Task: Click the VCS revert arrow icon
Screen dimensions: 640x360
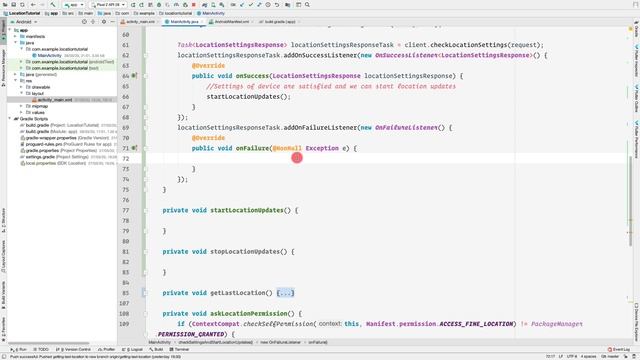Action: pos(277,4)
